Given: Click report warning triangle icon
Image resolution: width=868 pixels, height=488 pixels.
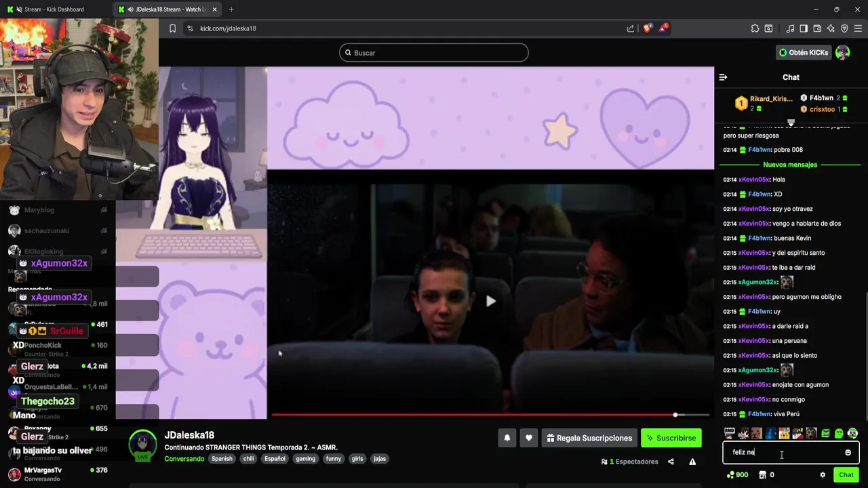Looking at the screenshot, I should click(x=692, y=462).
